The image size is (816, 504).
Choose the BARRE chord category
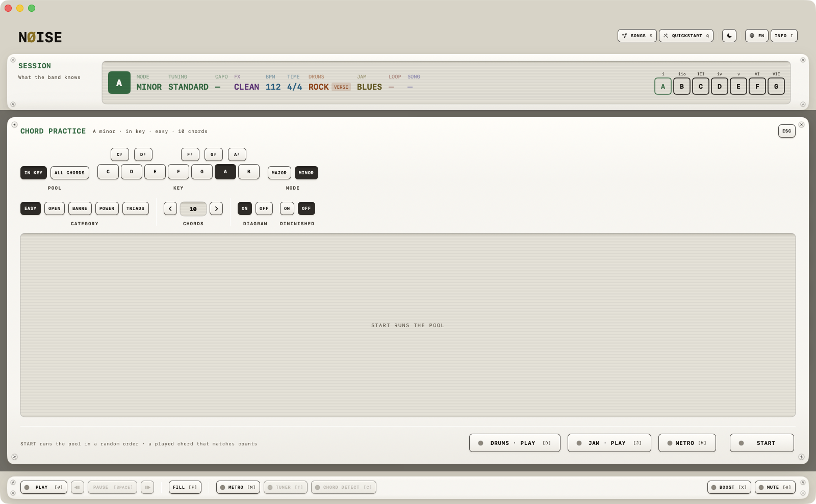click(x=80, y=208)
